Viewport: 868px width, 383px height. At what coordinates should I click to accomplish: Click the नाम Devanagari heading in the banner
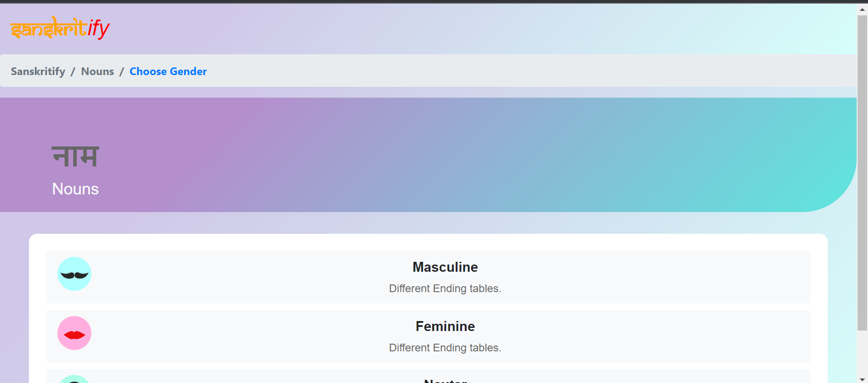pos(75,157)
